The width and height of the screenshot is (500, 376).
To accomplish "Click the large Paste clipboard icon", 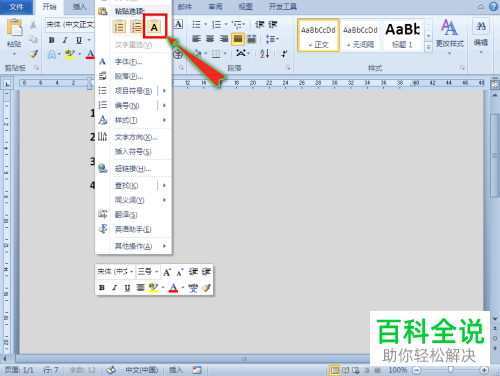I will pos(15,27).
